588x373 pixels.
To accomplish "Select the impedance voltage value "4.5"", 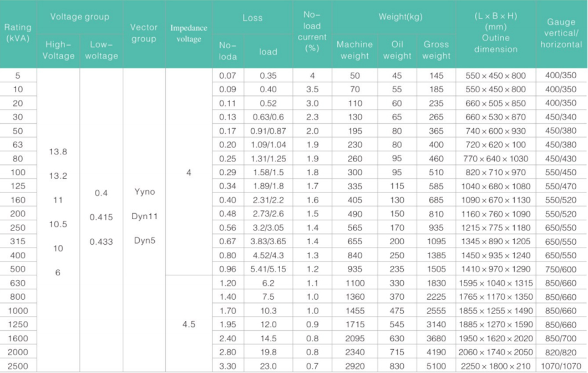I will click(189, 324).
